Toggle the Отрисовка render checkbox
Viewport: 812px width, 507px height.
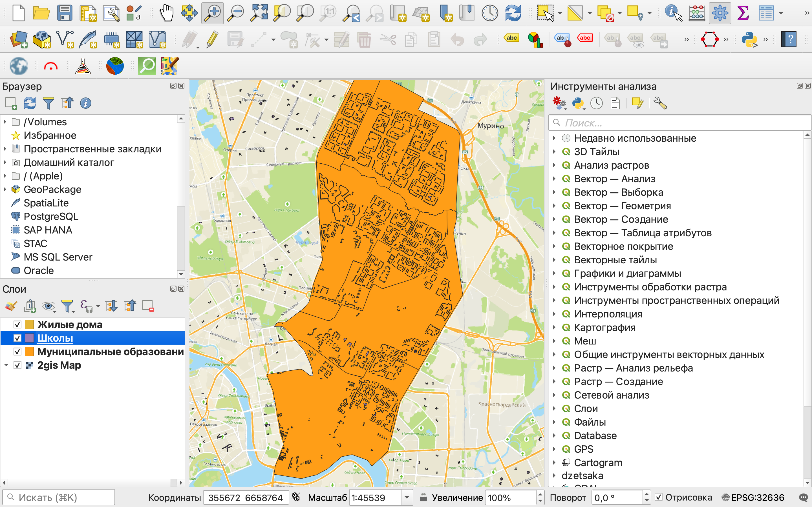click(x=659, y=497)
